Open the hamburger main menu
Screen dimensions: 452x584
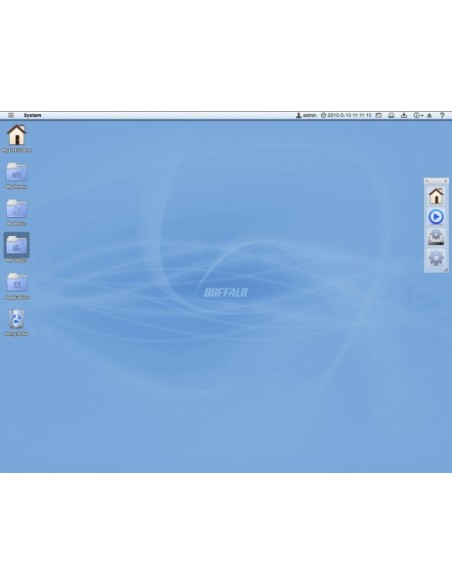(11, 115)
